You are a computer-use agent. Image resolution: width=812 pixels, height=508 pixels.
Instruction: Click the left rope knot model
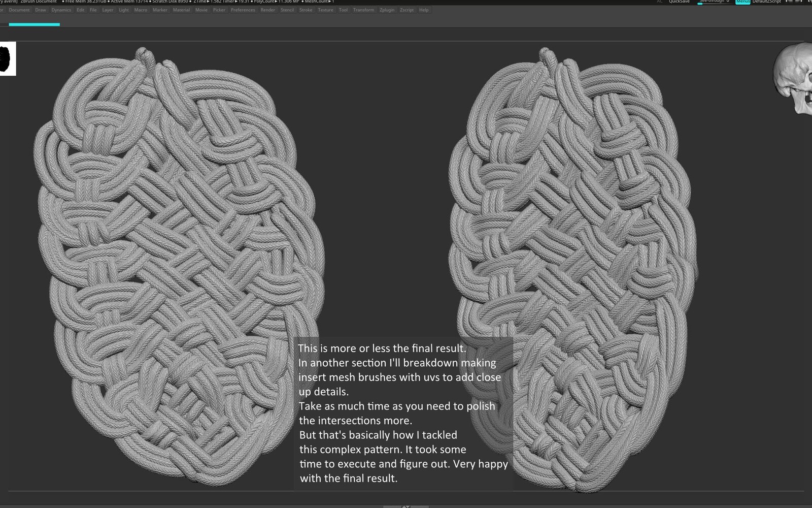tap(180, 267)
